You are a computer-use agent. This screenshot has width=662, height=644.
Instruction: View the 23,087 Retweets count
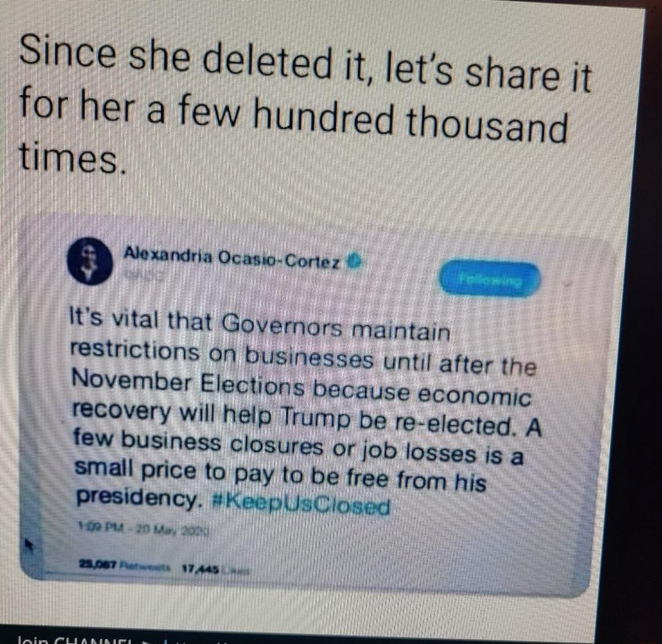[x=124, y=564]
